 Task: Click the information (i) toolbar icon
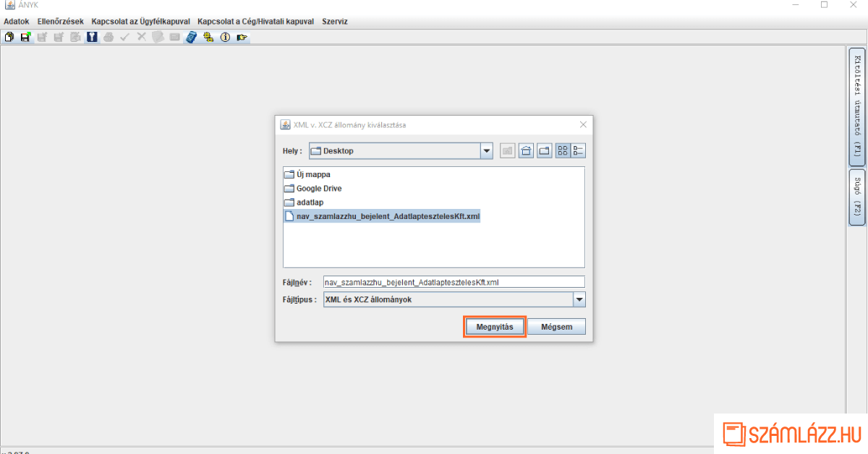click(x=225, y=37)
